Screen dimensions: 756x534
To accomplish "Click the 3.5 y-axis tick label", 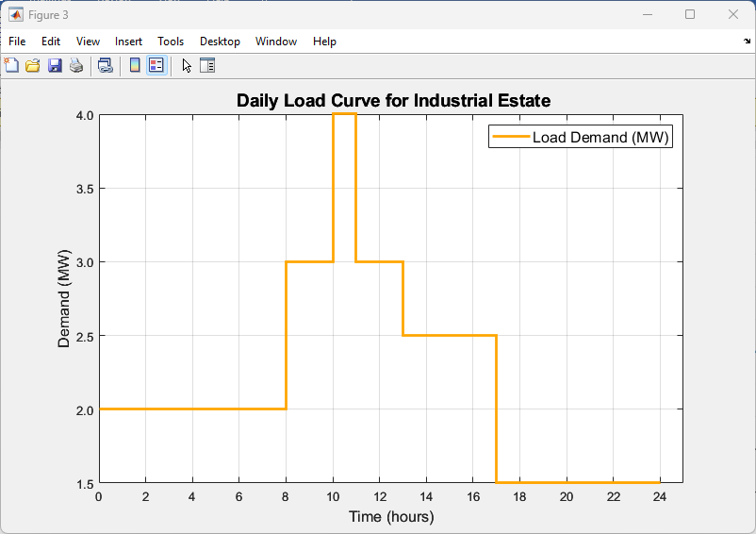I will (85, 189).
